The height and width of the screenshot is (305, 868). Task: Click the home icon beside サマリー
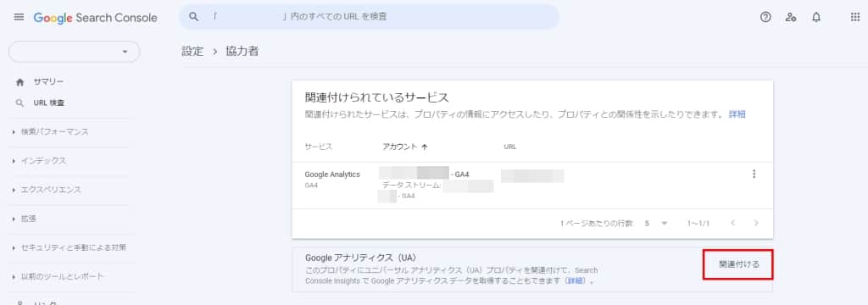coord(20,82)
